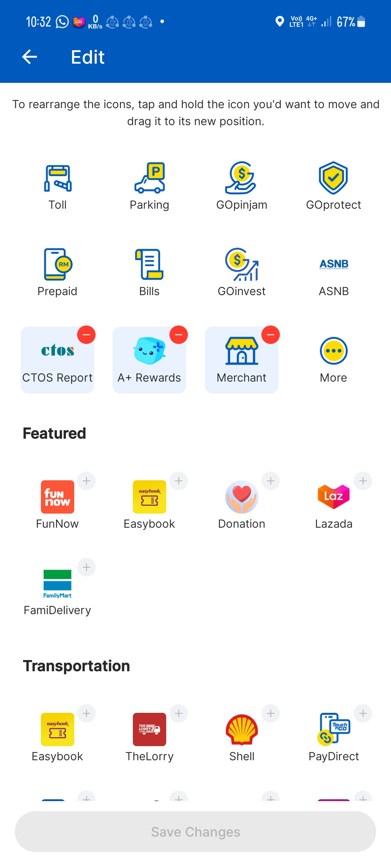Select the Prepaid icon
391x868 pixels.
(x=58, y=264)
